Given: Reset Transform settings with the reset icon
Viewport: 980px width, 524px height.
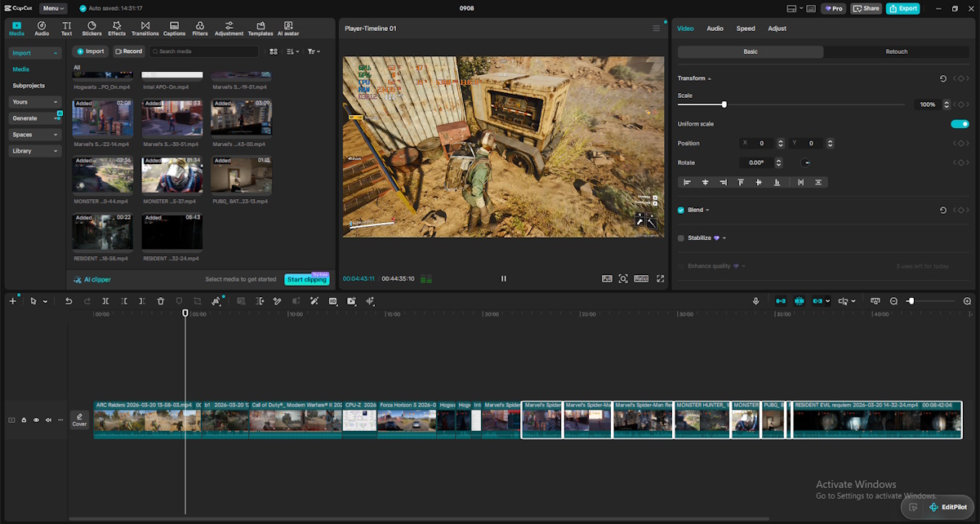Looking at the screenshot, I should pyautogui.click(x=943, y=78).
